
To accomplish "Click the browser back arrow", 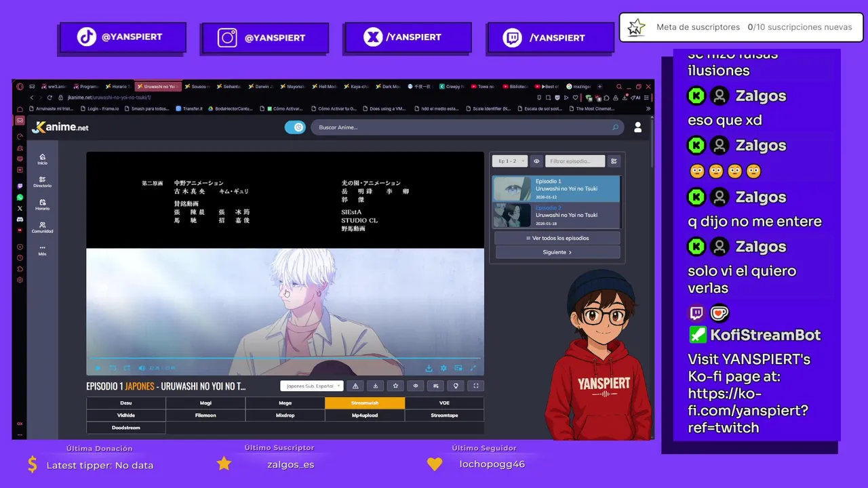I will tap(31, 98).
